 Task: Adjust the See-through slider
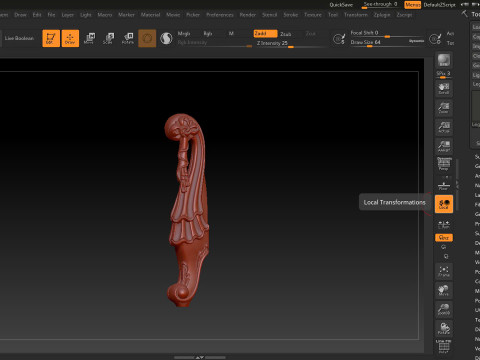pos(380,5)
